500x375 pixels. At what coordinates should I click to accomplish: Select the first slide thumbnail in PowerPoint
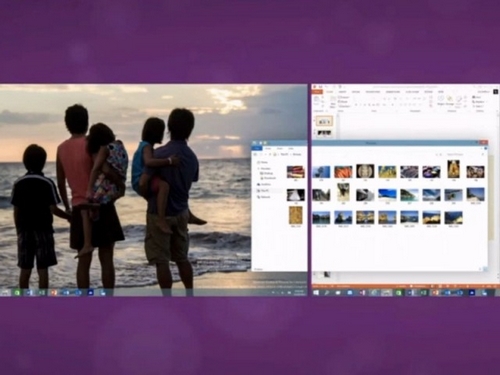(324, 121)
